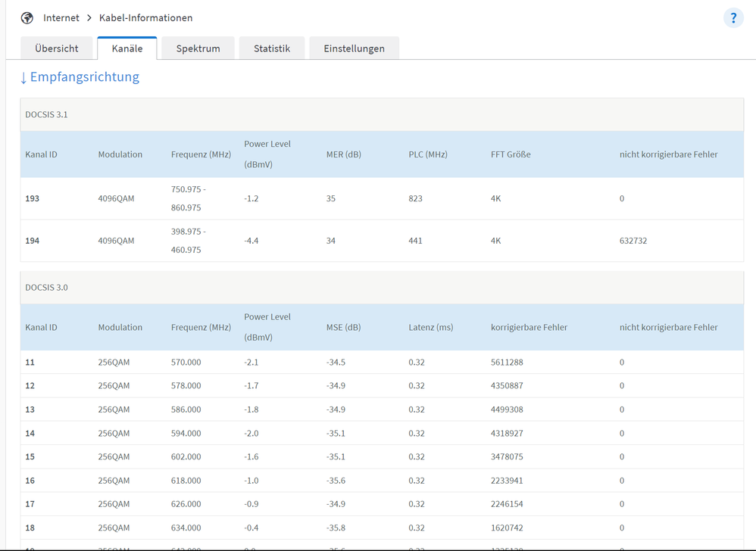Click uncorrectable errors value 632732
This screenshot has width=756, height=551.
pos(633,241)
